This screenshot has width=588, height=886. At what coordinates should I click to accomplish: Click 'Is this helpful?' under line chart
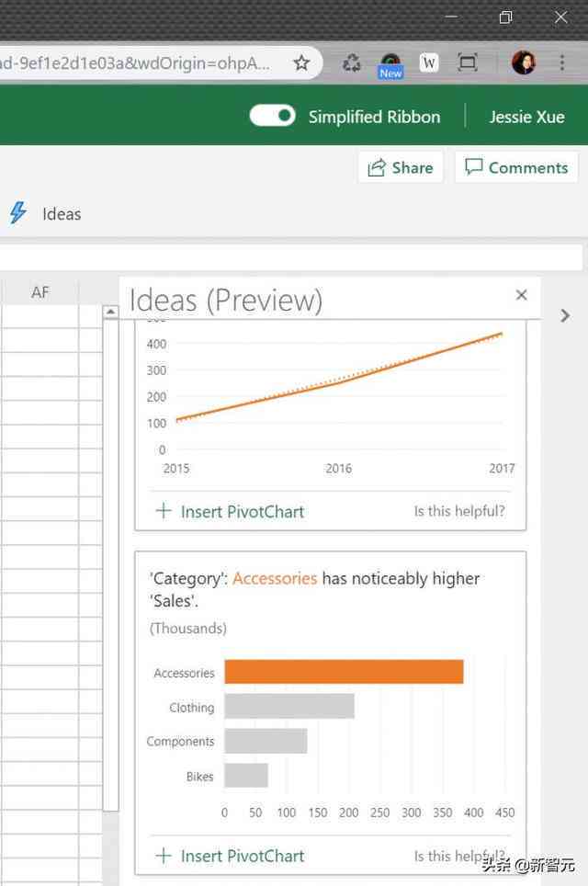pos(459,511)
